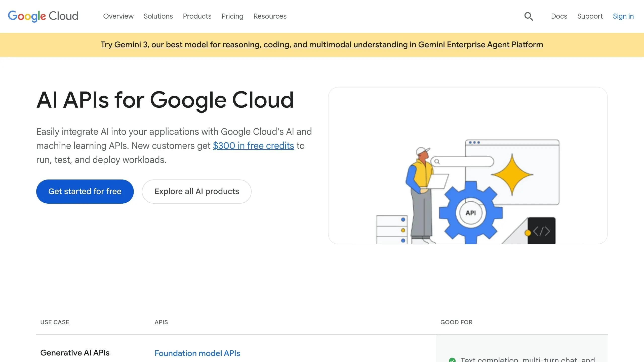Open the Support link

(590, 16)
